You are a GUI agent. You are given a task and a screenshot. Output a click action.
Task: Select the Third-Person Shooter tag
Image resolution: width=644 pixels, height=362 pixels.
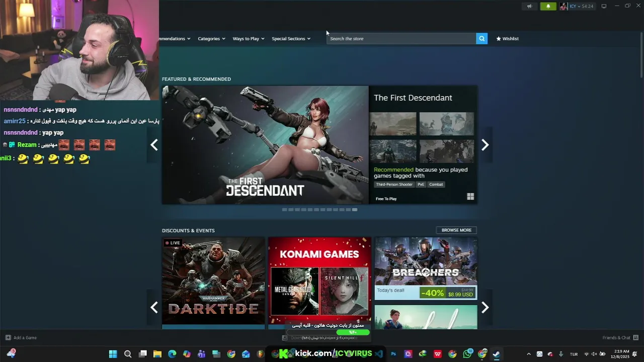pos(394,185)
